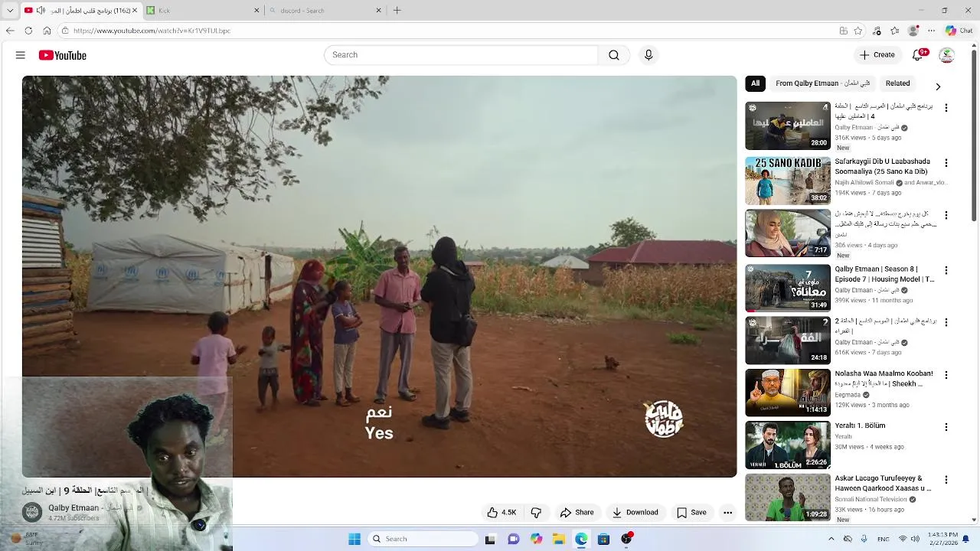The image size is (980, 551).
Task: Open options for the 28:00 video
Action: (946, 108)
